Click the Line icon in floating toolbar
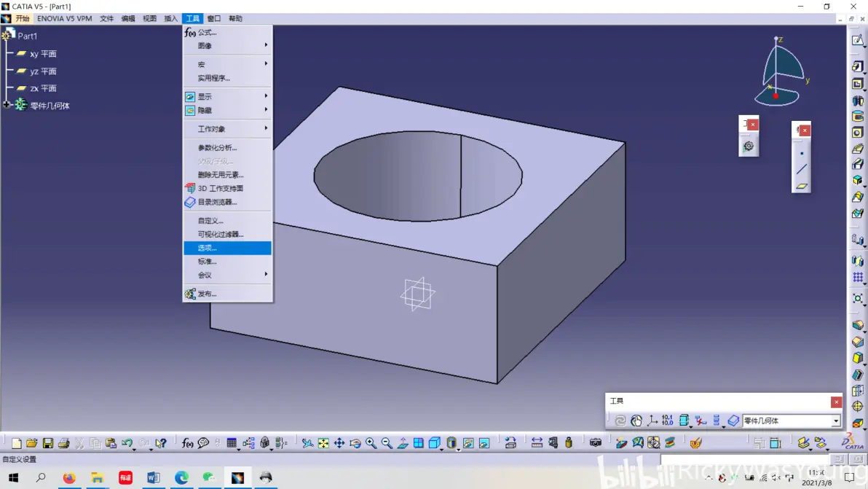This screenshot has width=868, height=489. (x=802, y=170)
